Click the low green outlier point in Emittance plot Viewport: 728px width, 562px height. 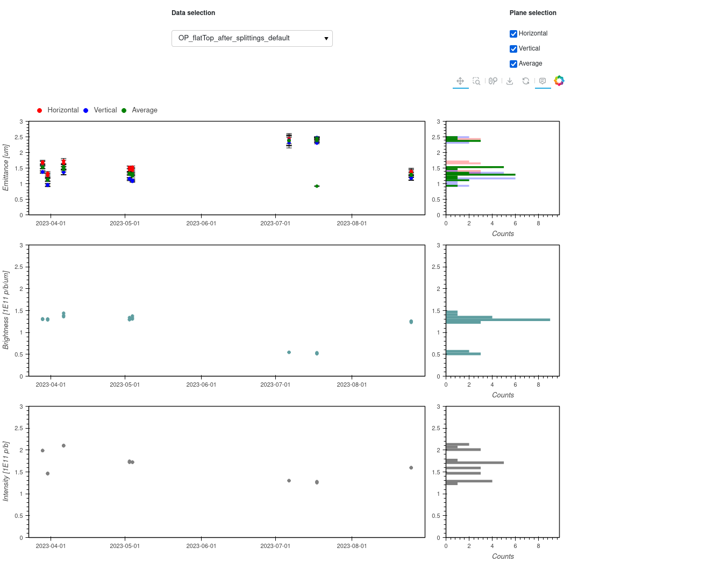click(x=317, y=186)
